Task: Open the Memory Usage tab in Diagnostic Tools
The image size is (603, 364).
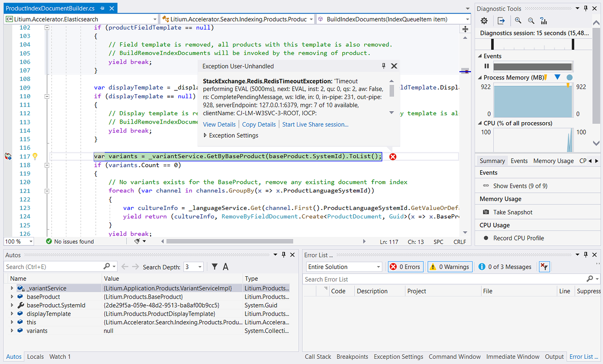Action: (553, 161)
